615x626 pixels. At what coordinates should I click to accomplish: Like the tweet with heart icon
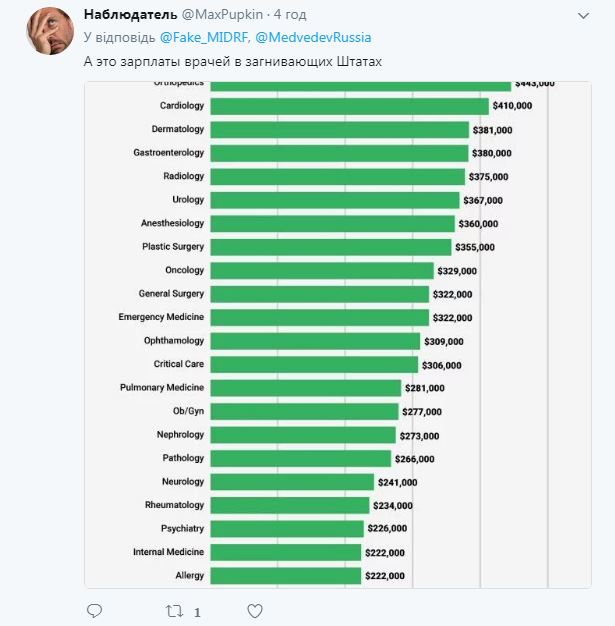(x=255, y=610)
